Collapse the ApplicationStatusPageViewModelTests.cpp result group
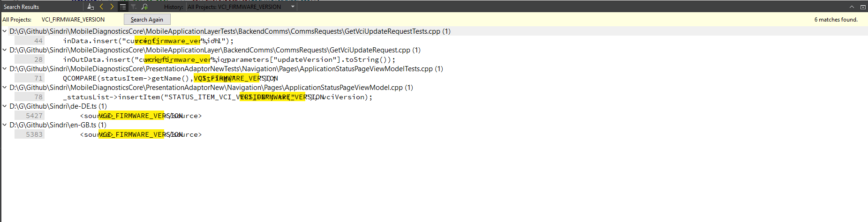This screenshot has width=868, height=222. 5,69
